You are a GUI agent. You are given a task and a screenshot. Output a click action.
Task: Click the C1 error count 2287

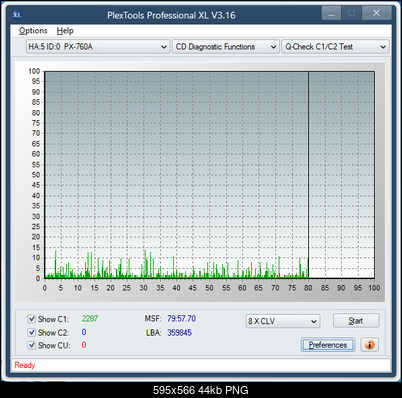tap(90, 319)
